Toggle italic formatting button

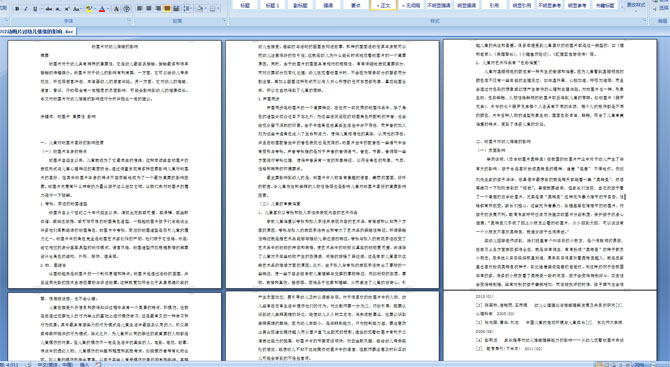26,9
